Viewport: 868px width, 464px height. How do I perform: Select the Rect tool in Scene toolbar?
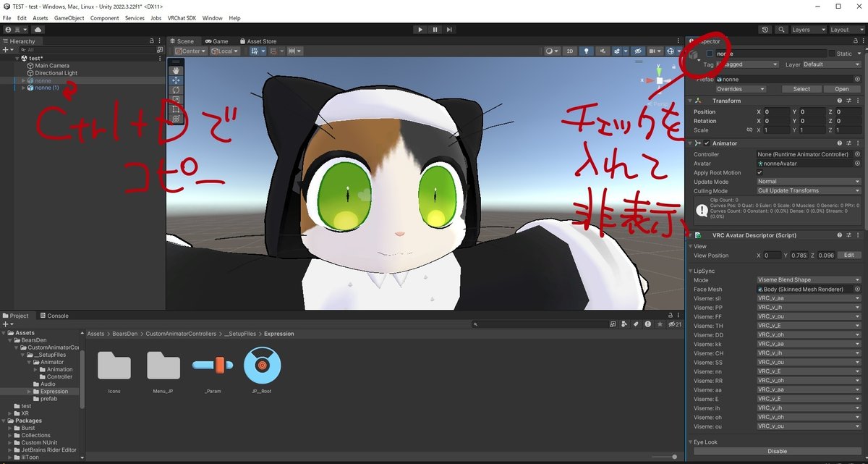click(176, 109)
